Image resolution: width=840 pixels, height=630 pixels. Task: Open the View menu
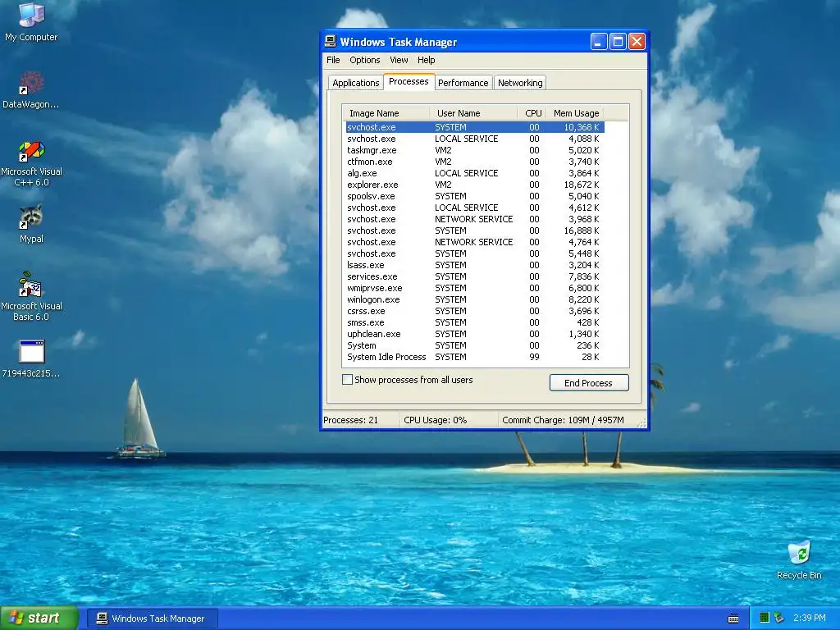coord(399,60)
